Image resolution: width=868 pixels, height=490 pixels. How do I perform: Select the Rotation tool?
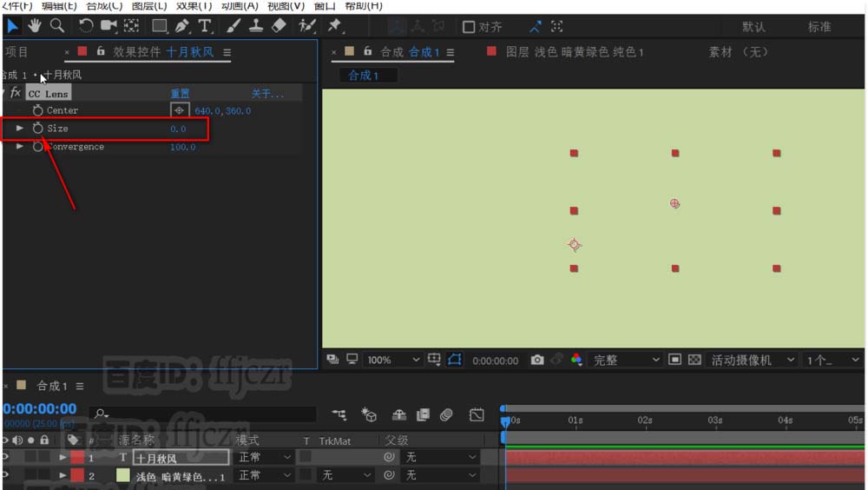[86, 25]
